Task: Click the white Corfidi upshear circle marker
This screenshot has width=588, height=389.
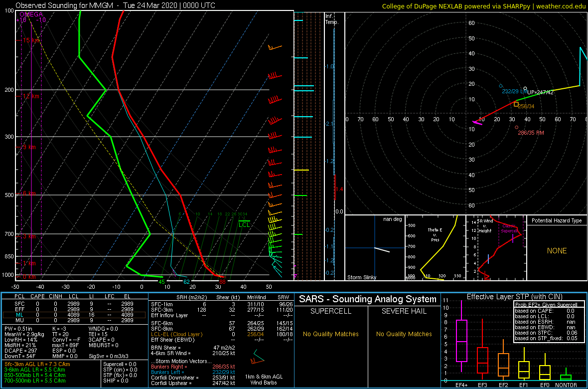Action: [x=525, y=89]
